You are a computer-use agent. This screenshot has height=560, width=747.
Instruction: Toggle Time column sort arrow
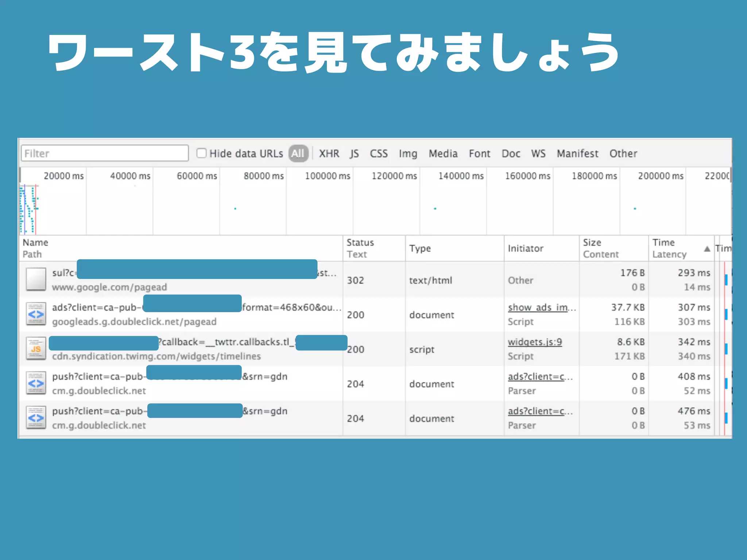click(x=707, y=249)
